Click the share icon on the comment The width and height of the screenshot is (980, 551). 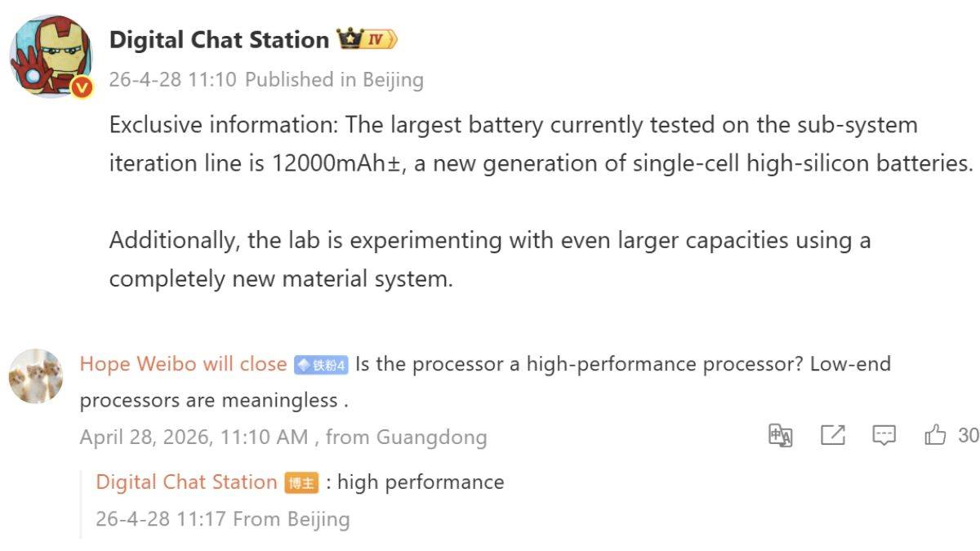point(832,436)
